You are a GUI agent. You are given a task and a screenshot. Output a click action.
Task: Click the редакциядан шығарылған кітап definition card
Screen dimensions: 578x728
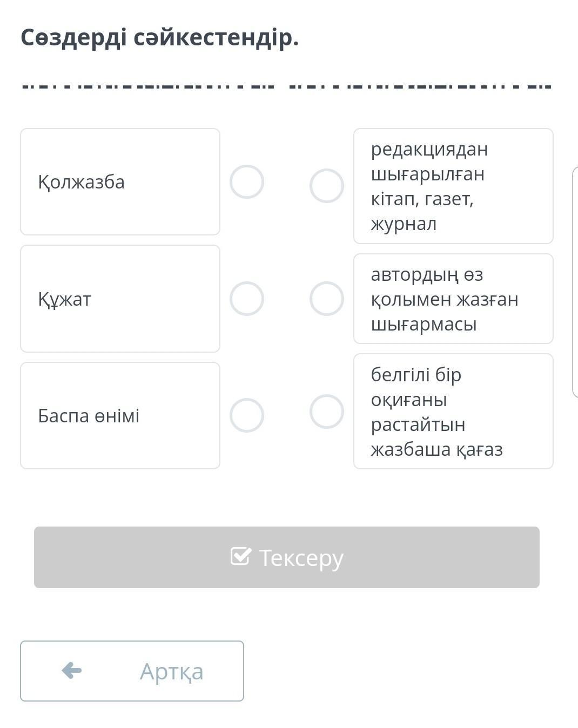click(453, 186)
